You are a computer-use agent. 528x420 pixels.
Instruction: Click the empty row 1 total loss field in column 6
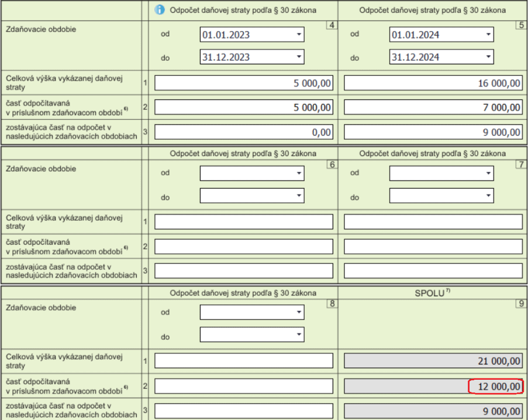pyautogui.click(x=244, y=222)
